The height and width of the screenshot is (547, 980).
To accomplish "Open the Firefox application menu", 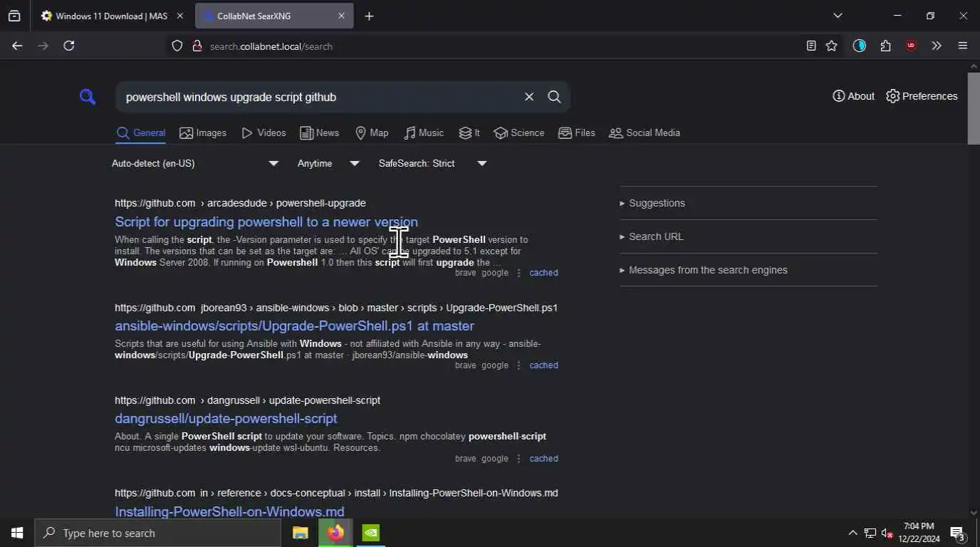I will click(963, 46).
